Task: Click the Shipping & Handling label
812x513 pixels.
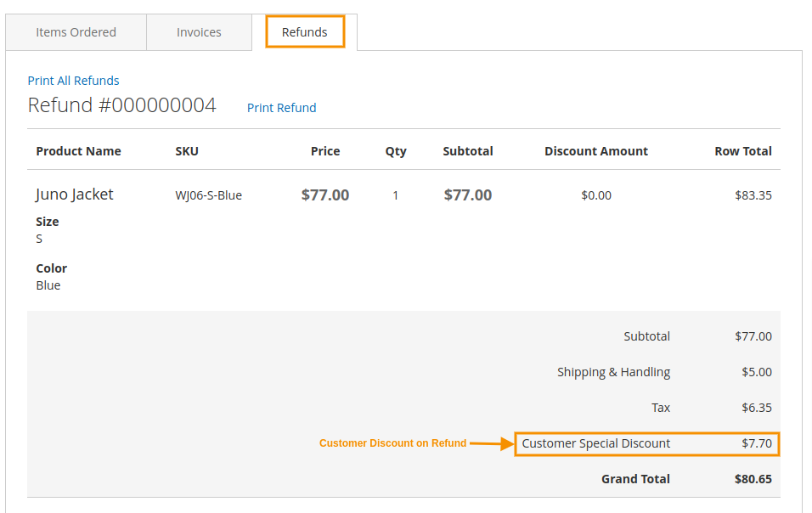Action: coord(613,372)
